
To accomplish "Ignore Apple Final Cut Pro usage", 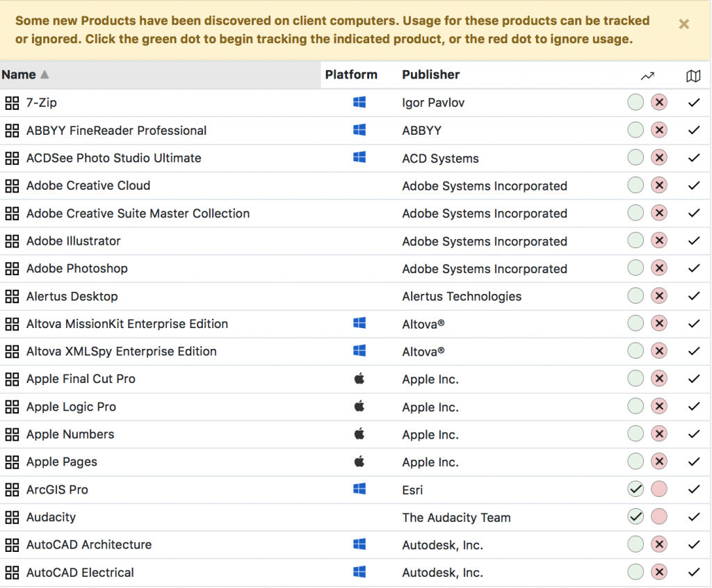I will coord(659,378).
